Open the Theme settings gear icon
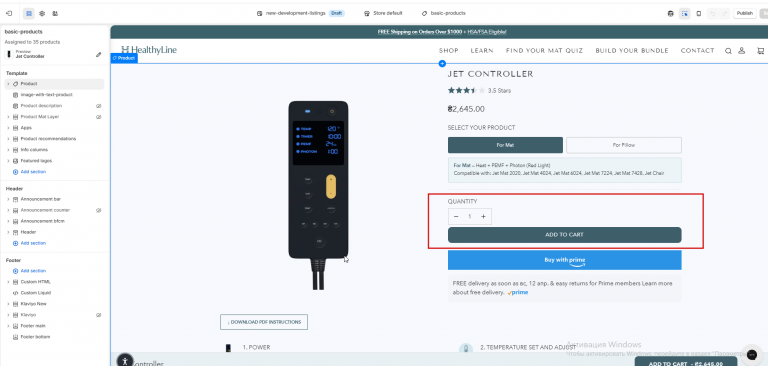 [42, 13]
